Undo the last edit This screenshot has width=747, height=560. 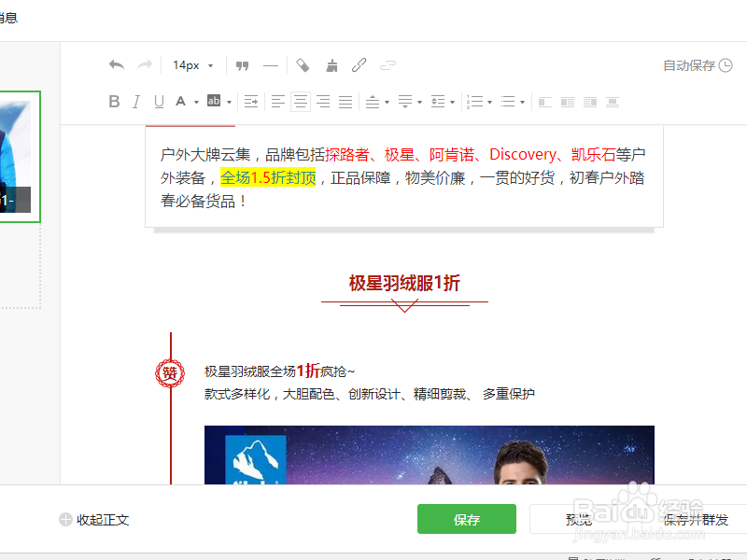[116, 65]
